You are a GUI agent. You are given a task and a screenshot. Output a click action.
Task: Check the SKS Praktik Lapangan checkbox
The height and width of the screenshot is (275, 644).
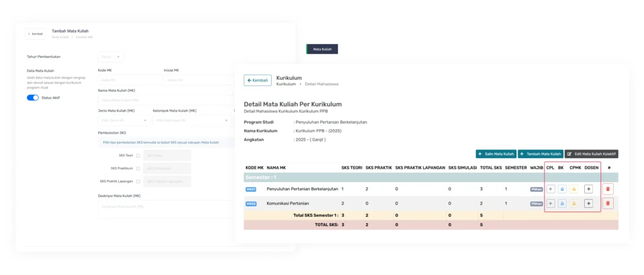[138, 181]
